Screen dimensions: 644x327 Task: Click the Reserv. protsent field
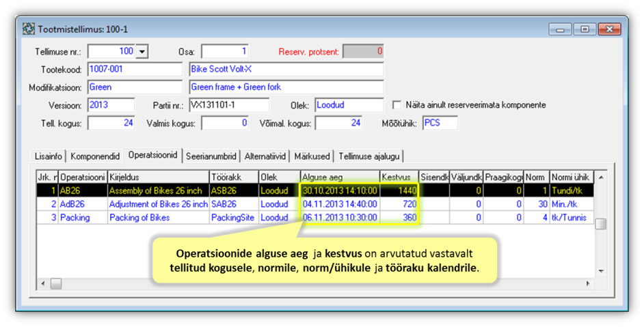pyautogui.click(x=363, y=51)
